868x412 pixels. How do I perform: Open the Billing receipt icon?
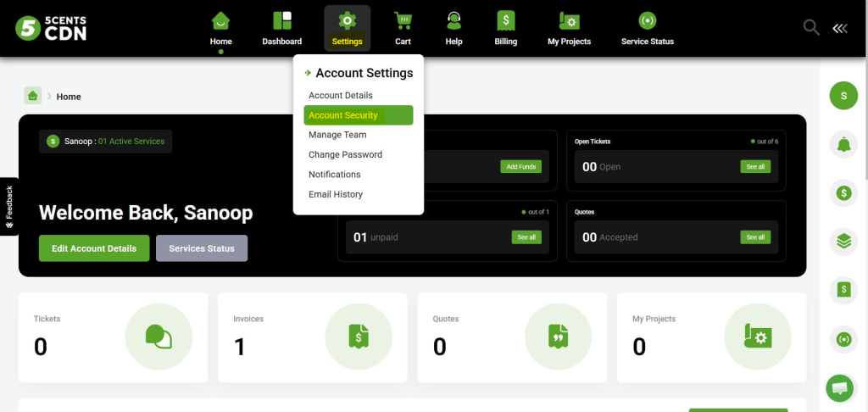(506, 21)
